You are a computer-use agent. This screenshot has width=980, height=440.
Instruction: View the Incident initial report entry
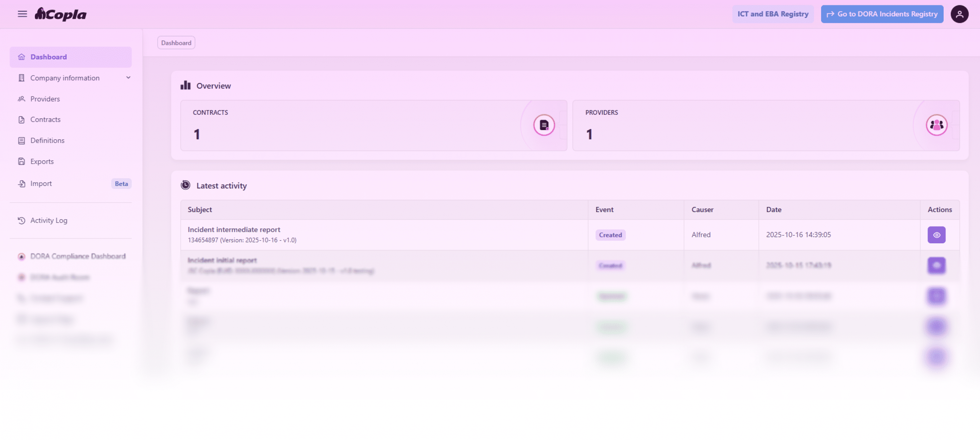[x=936, y=266]
